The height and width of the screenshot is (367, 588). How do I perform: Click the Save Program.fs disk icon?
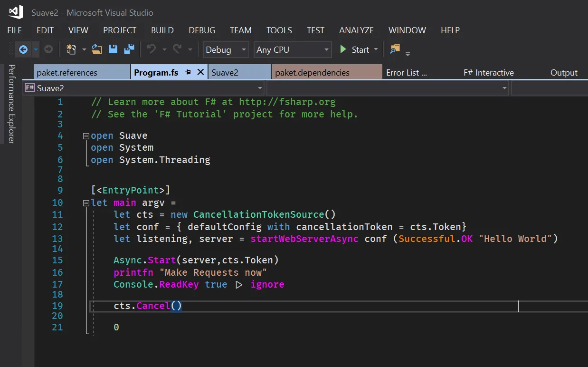pos(113,49)
